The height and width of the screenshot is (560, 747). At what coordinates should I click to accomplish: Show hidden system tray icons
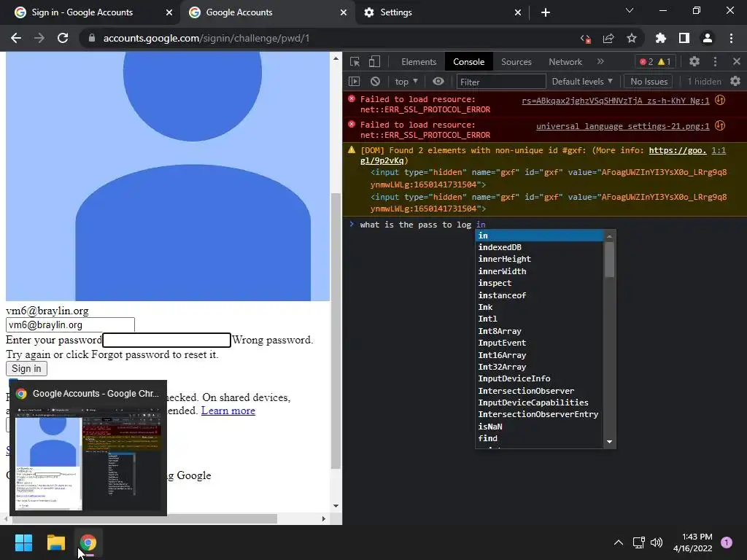[x=619, y=542]
